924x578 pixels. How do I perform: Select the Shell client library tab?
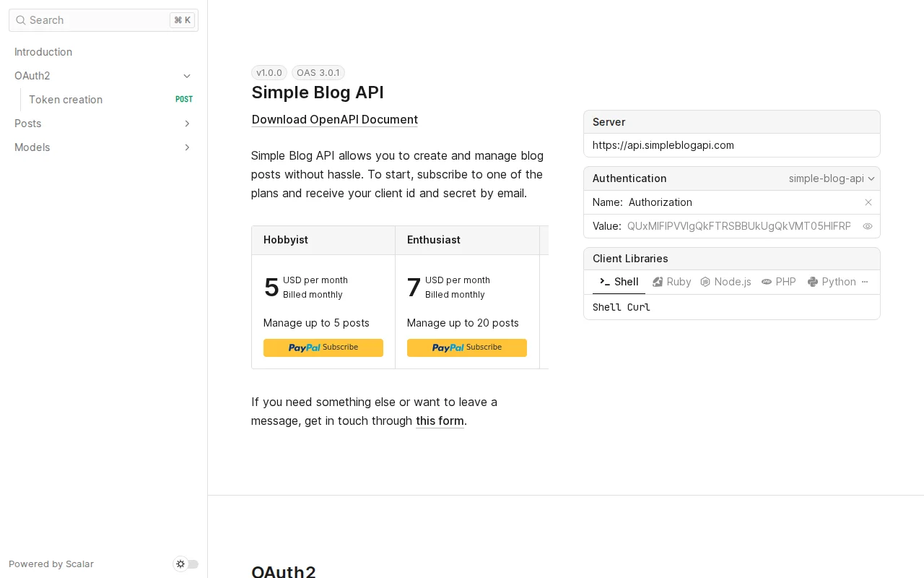coord(619,282)
